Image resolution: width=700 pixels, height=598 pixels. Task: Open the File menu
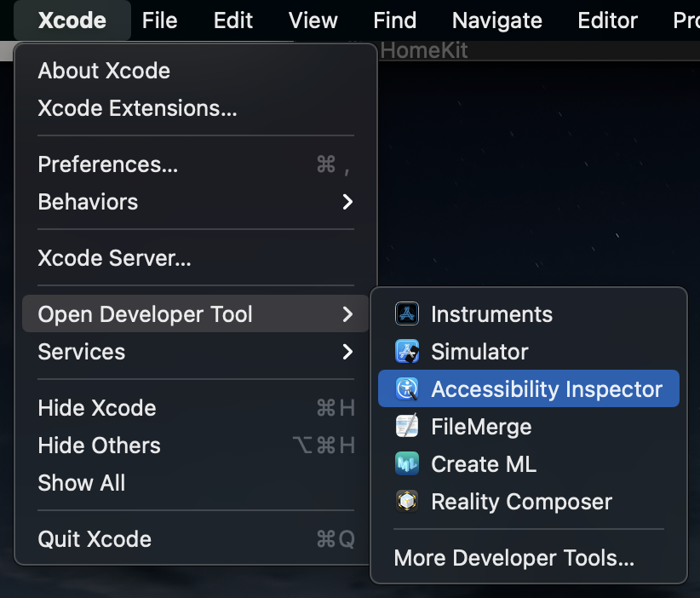click(x=159, y=20)
